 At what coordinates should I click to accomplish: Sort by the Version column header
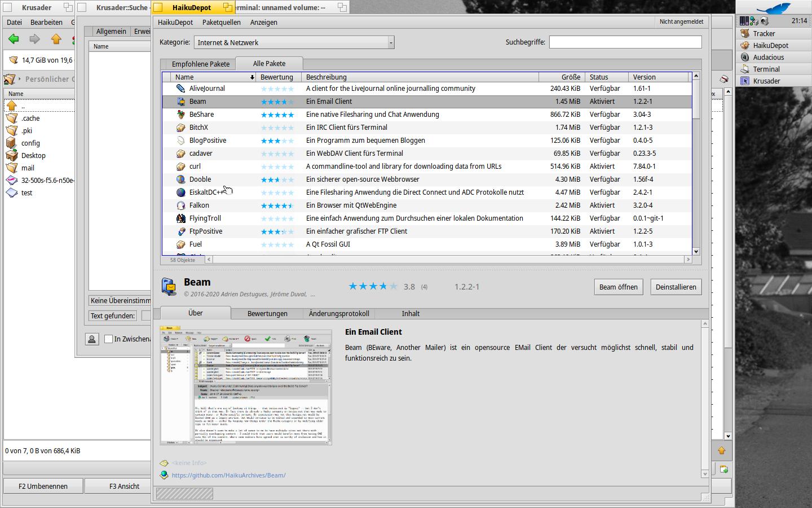tap(659, 77)
